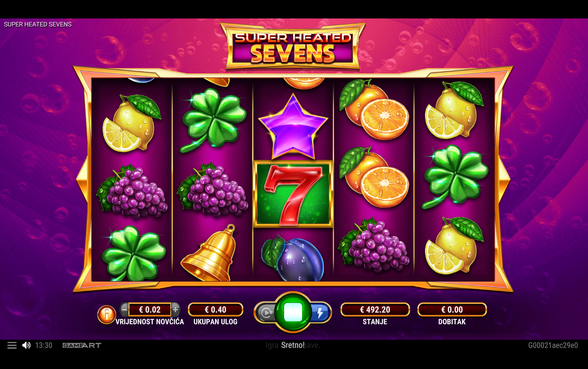Enable autoplay with circular arrow icon
Viewport: 588px width, 369px height.
[x=266, y=312]
